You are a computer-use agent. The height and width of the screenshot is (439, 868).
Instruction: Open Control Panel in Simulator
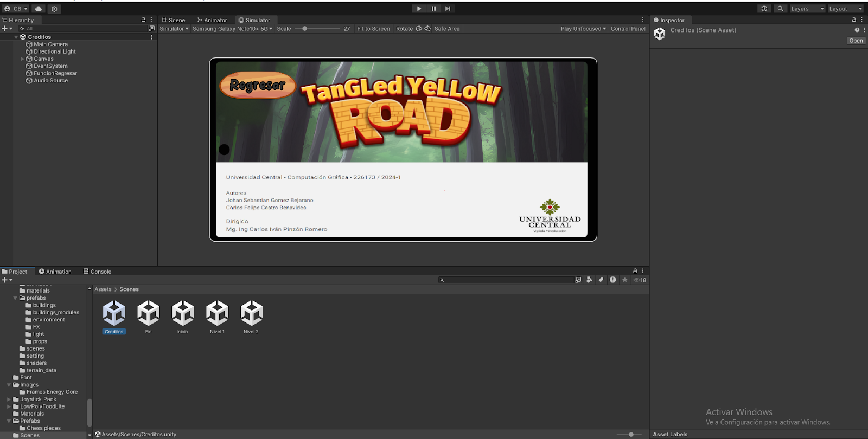click(x=628, y=29)
